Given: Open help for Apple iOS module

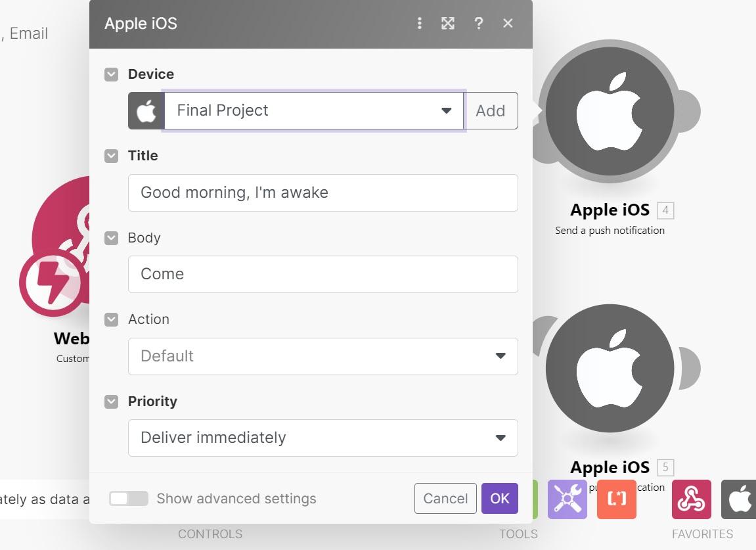Looking at the screenshot, I should point(478,24).
